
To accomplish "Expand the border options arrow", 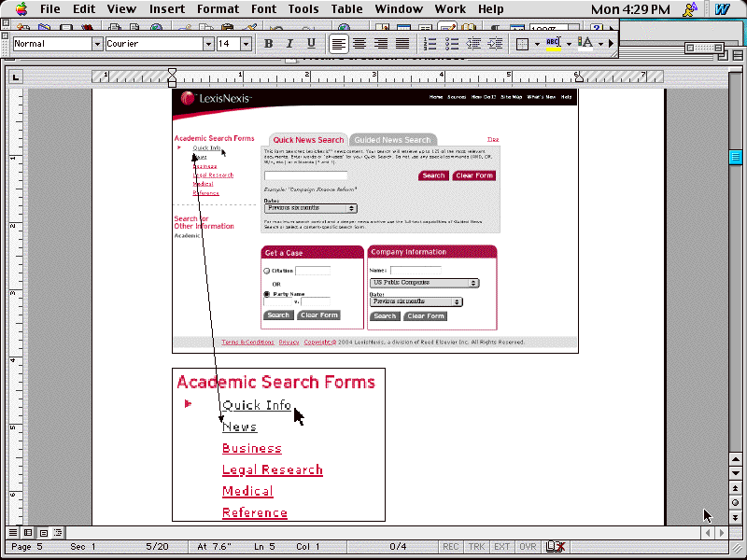I will pyautogui.click(x=537, y=44).
